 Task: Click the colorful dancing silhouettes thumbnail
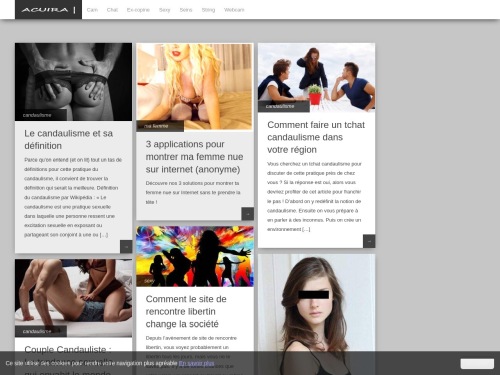point(195,256)
